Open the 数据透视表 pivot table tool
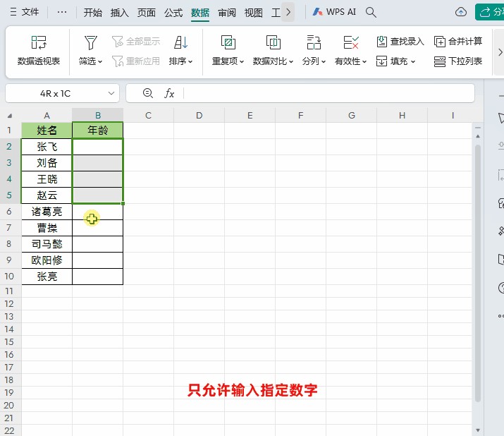504x436 pixels. point(39,43)
